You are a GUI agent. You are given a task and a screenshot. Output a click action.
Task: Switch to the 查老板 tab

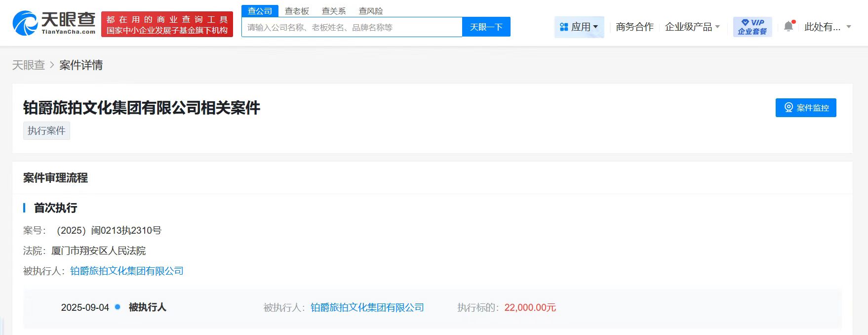[297, 11]
